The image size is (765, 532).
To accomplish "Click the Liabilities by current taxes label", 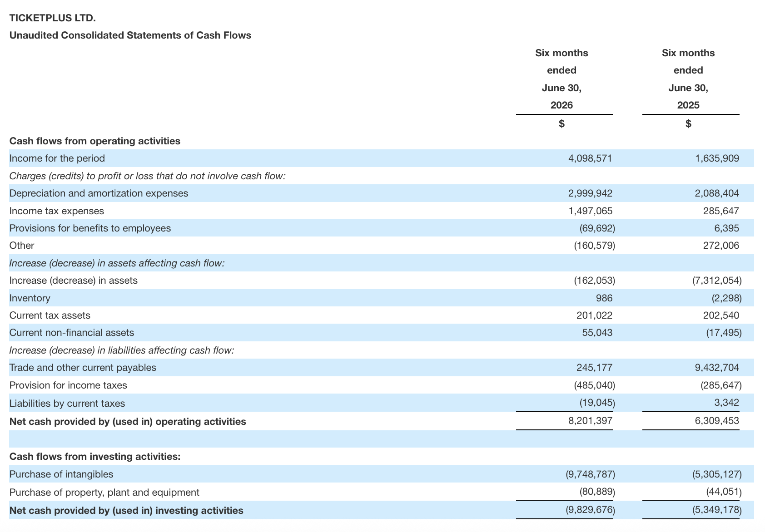I will [67, 404].
